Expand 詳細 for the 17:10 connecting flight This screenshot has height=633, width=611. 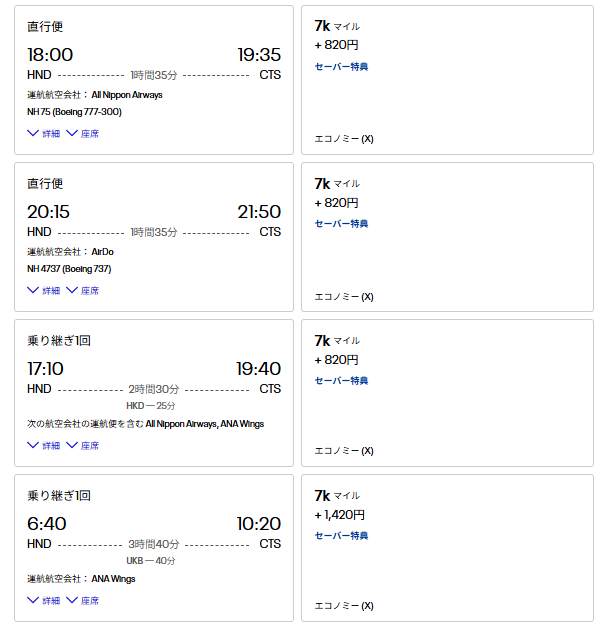tap(44, 445)
